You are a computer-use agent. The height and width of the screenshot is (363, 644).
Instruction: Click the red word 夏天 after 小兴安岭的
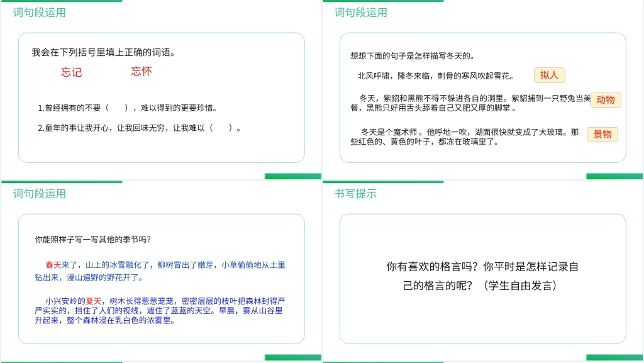click(x=93, y=301)
